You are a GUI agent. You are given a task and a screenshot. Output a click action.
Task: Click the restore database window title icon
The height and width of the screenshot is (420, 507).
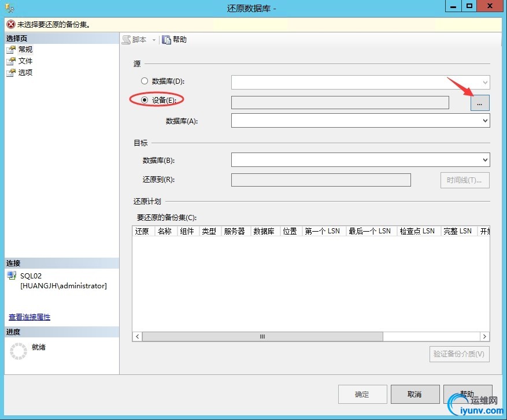(x=9, y=8)
